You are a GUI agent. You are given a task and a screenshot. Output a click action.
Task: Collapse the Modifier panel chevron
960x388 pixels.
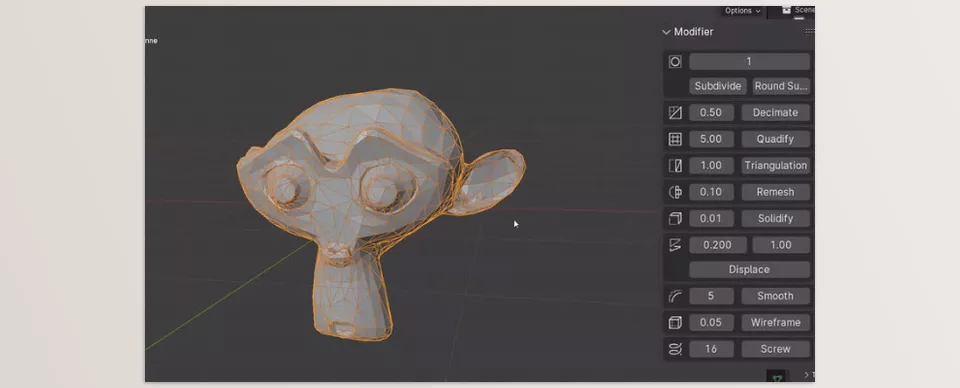pos(666,32)
